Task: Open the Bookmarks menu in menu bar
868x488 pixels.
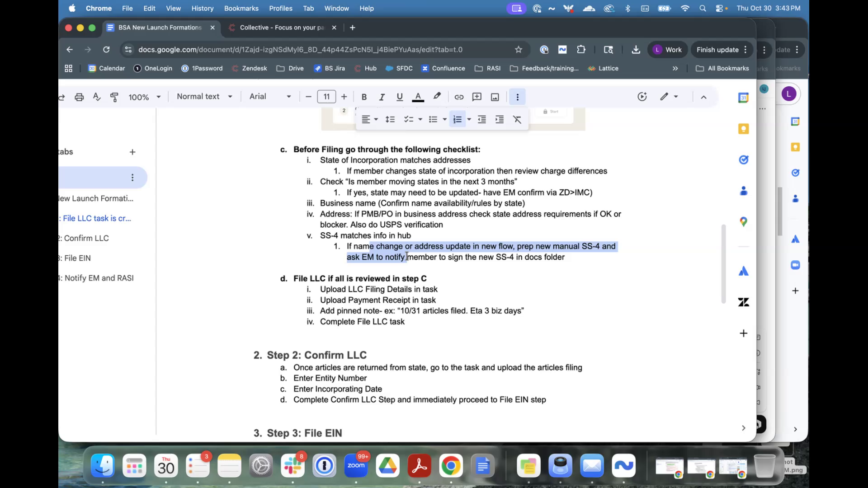Action: pos(241,8)
